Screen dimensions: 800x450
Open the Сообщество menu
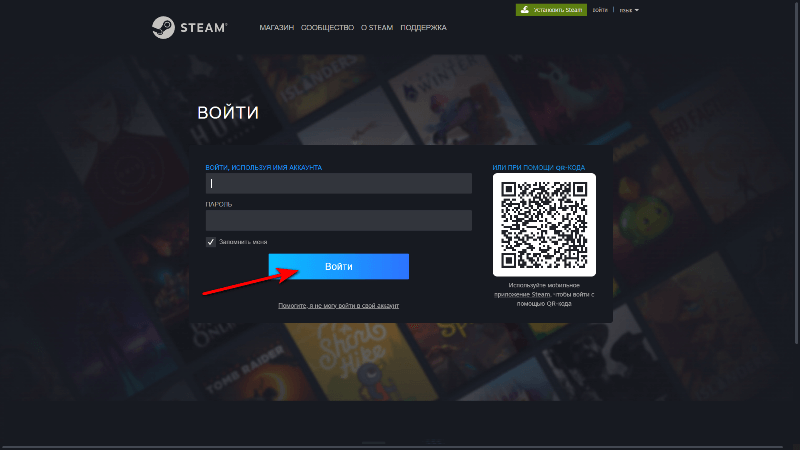tap(327, 28)
